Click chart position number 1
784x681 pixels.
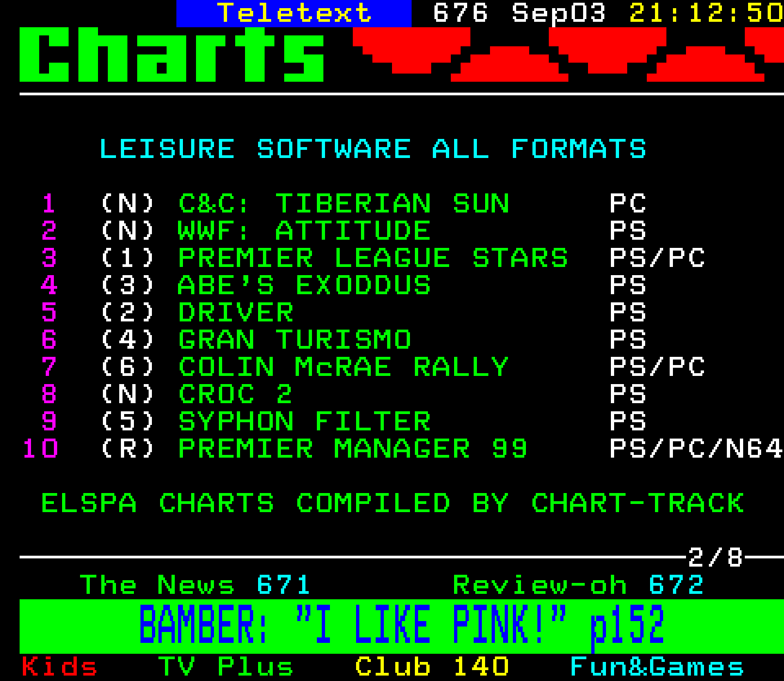(49, 204)
